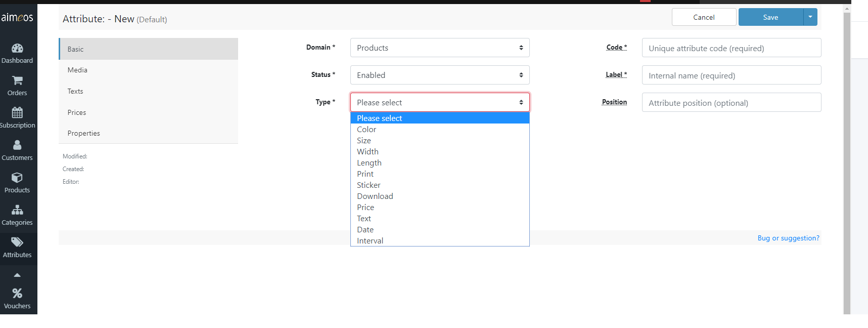
Task: Click the Position field label
Action: [x=614, y=102]
